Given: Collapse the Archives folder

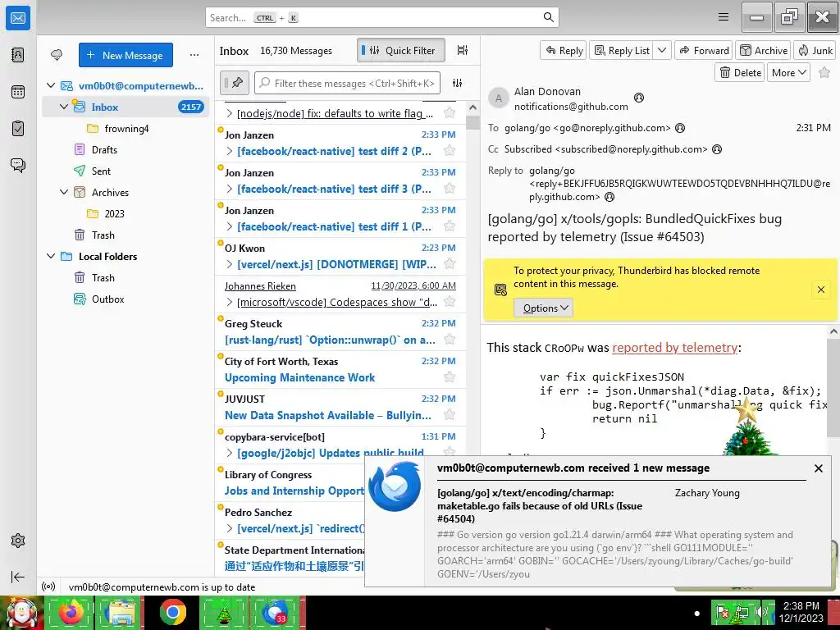Looking at the screenshot, I should click(64, 192).
